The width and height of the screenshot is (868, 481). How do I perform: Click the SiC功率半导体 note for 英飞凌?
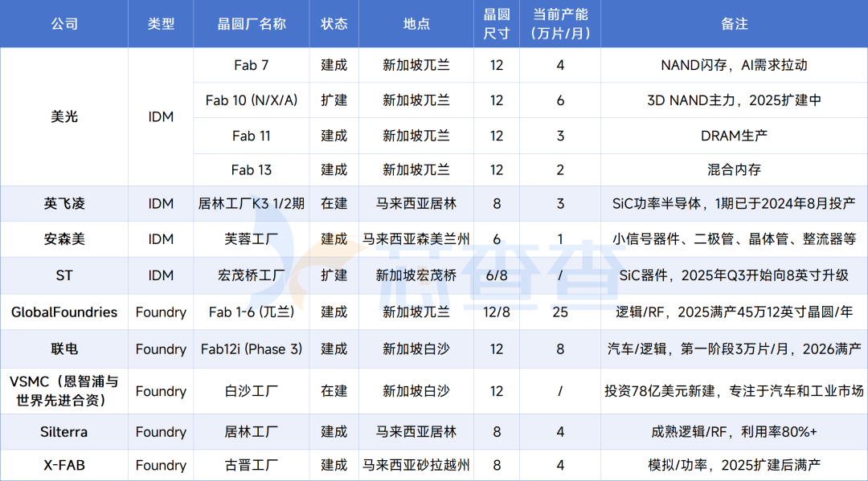(734, 203)
